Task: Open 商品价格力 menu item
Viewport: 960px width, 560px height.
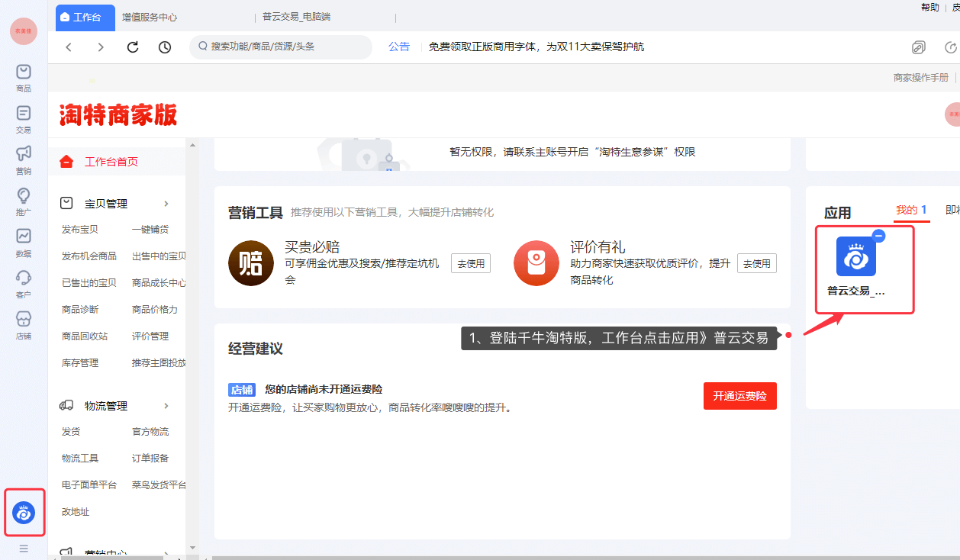Action: point(155,310)
